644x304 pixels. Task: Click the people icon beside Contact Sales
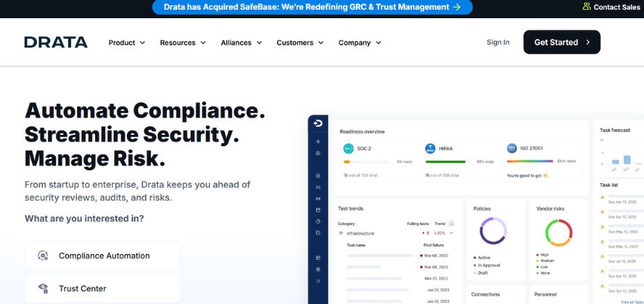tap(587, 6)
